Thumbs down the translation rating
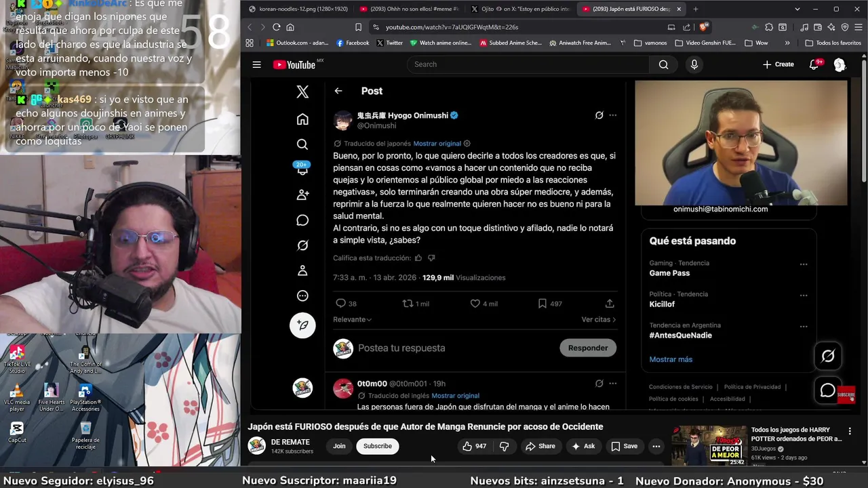The width and height of the screenshot is (868, 488). click(x=431, y=258)
